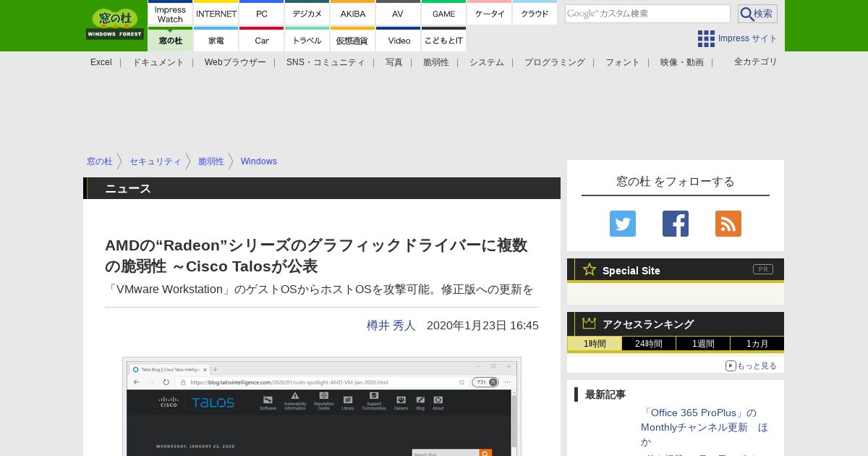Select the 1カ月 ranking tab
This screenshot has width=868, height=456.
[757, 344]
